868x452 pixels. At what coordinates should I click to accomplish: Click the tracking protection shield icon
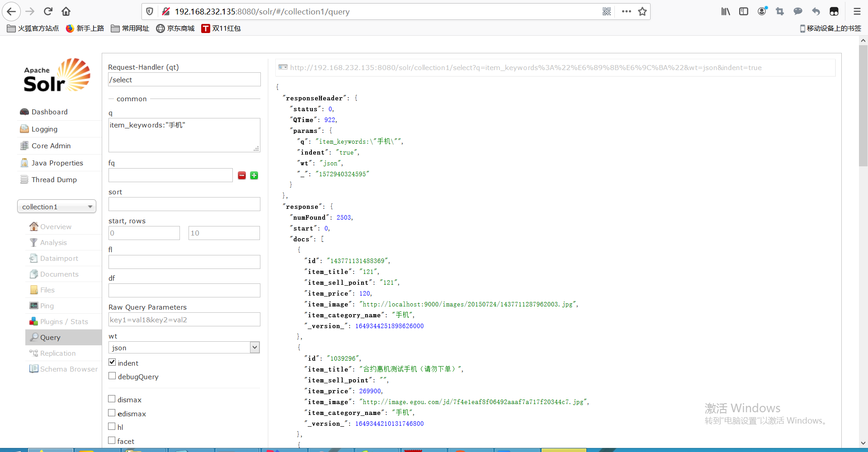pos(150,11)
